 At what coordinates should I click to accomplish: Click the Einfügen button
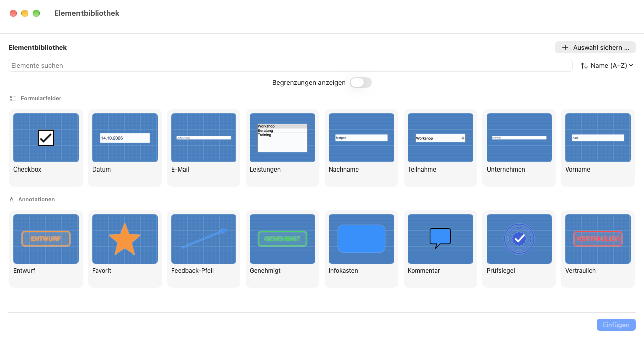616,325
